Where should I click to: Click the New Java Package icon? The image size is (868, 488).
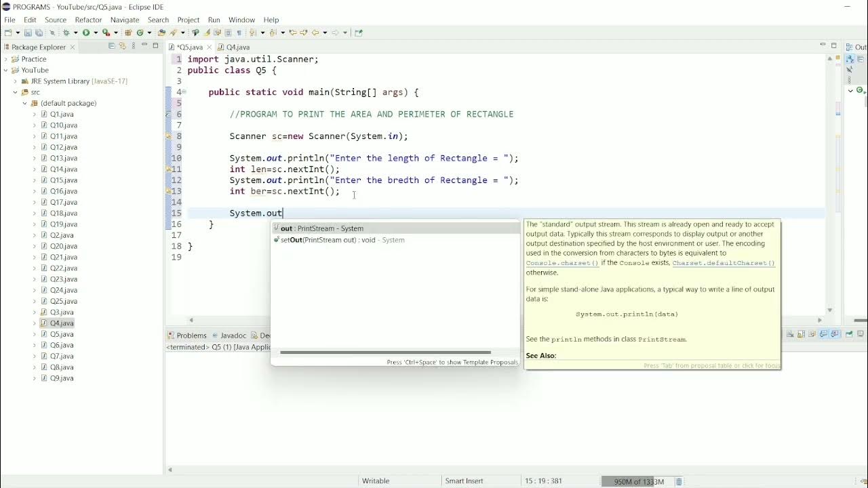click(x=128, y=33)
